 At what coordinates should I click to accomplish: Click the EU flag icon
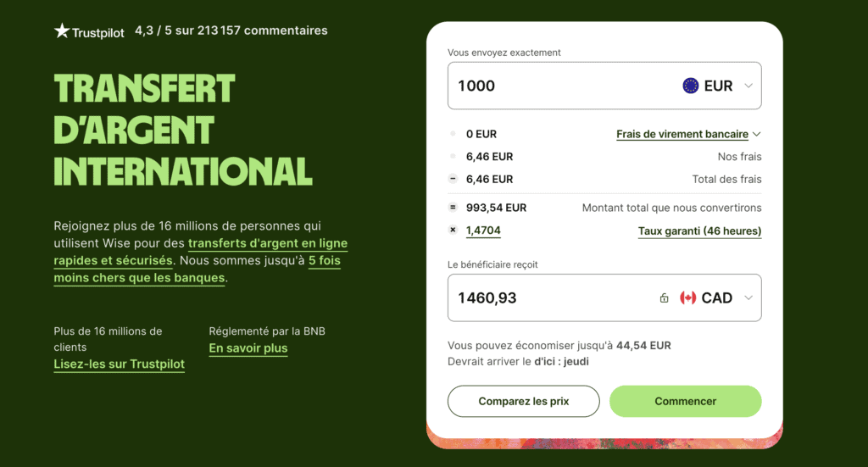(x=691, y=86)
